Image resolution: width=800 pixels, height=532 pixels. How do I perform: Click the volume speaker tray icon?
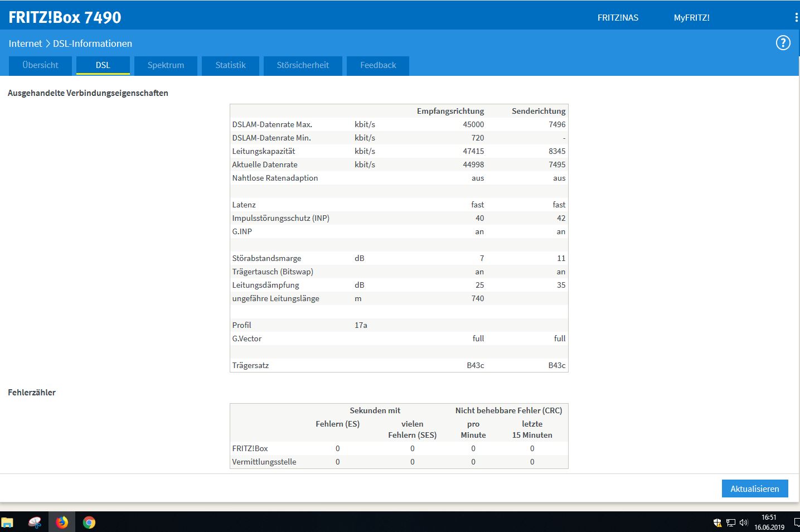pos(744,523)
